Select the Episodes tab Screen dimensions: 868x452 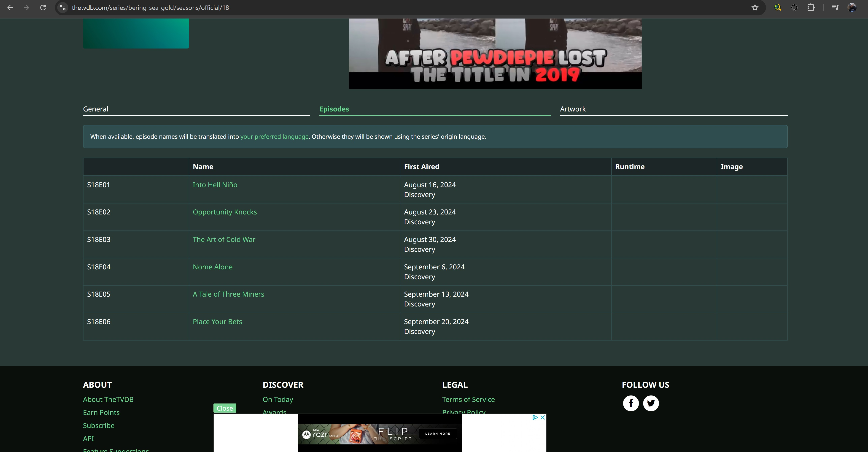click(334, 109)
